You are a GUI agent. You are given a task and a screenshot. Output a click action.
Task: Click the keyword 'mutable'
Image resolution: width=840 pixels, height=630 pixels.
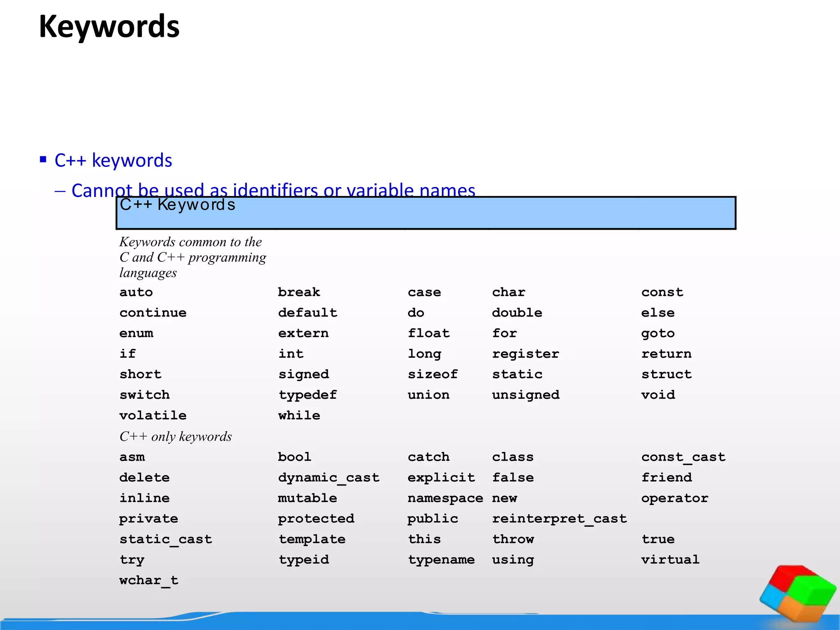click(308, 498)
